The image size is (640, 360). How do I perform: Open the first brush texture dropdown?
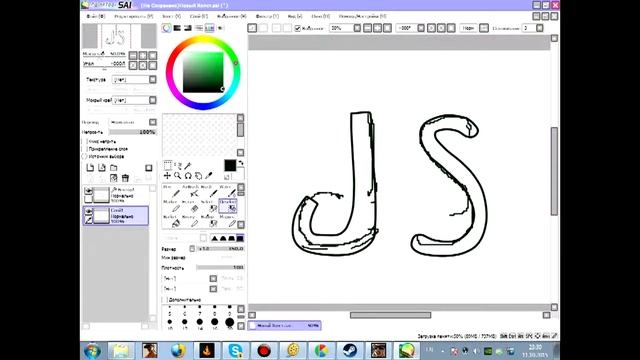[213, 278]
